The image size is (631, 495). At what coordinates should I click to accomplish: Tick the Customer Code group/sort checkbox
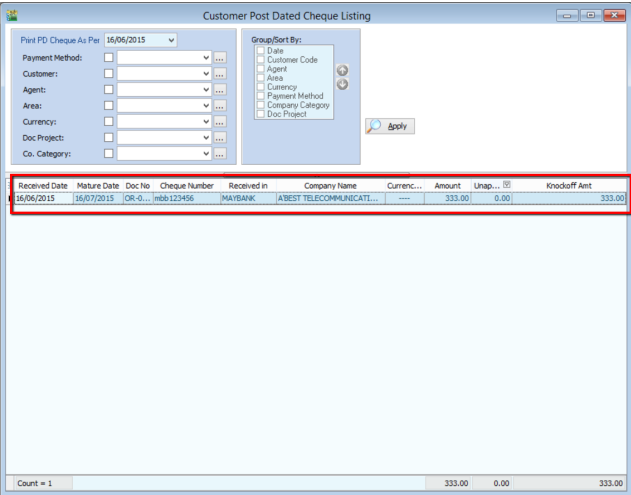pyautogui.click(x=260, y=60)
